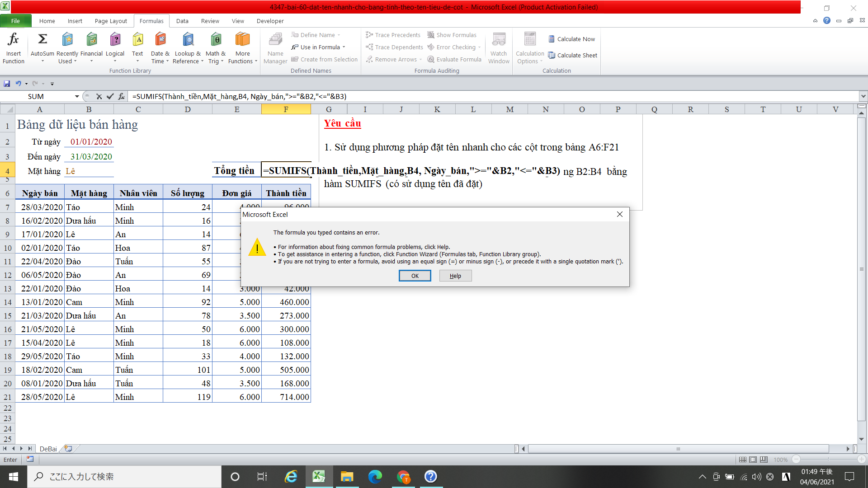Switch to the Page Layout tab
The height and width of the screenshot is (488, 868).
click(x=111, y=21)
